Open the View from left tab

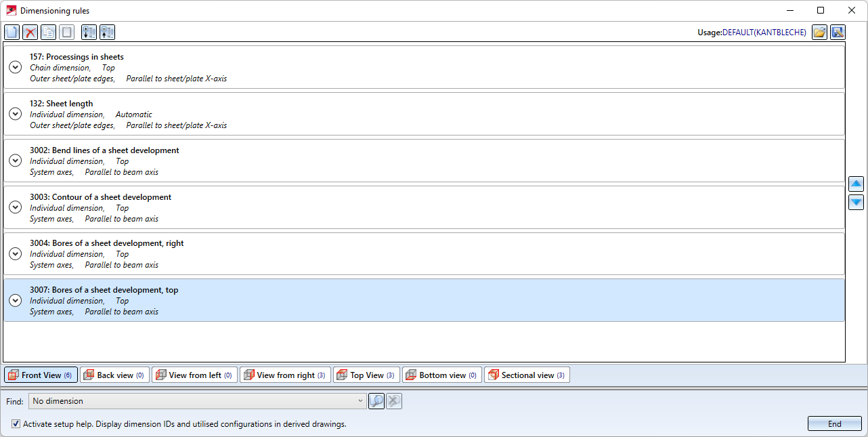click(x=194, y=375)
